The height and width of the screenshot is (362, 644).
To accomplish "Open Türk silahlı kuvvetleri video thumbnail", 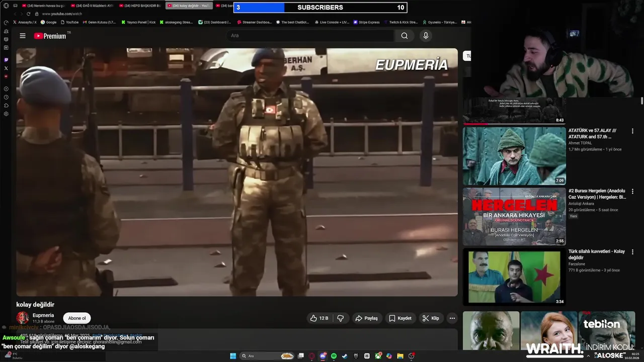I will [514, 277].
